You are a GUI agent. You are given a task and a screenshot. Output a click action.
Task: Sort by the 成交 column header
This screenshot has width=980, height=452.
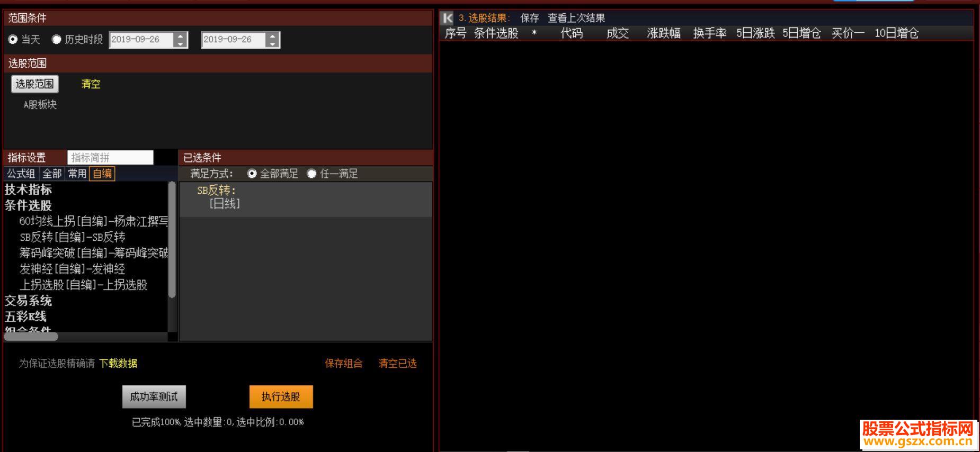click(618, 33)
